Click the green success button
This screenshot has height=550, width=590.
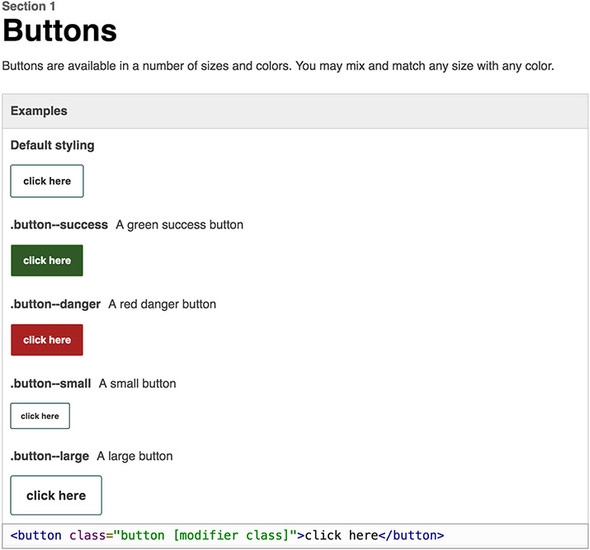(47, 260)
